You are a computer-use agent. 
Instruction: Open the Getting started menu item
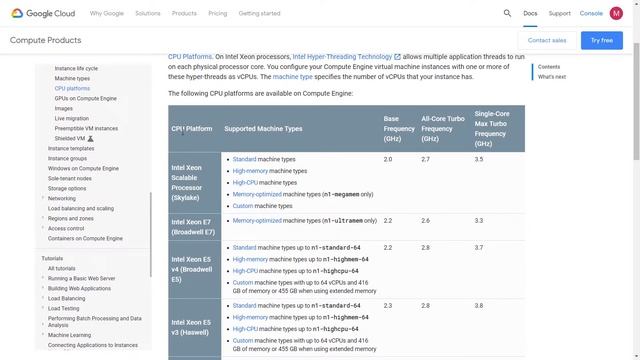(x=259, y=13)
